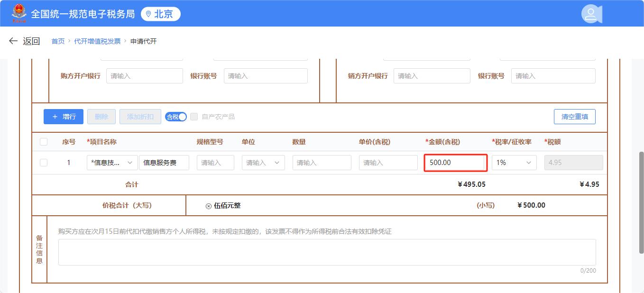Screen dimensions: 644x293
Task: Click the circled X icon beside 伍佰元整
Action: click(208, 206)
